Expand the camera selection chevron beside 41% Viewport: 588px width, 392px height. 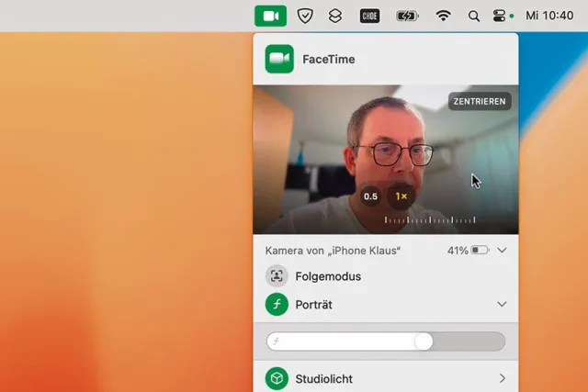(x=503, y=250)
